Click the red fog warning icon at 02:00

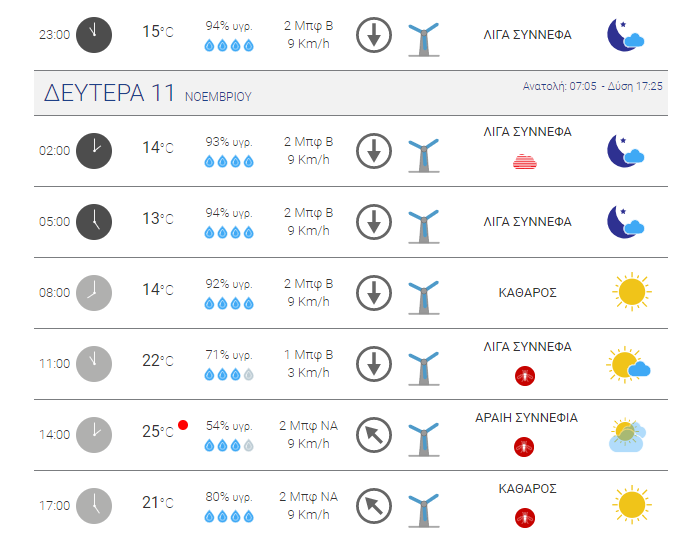[x=525, y=161]
